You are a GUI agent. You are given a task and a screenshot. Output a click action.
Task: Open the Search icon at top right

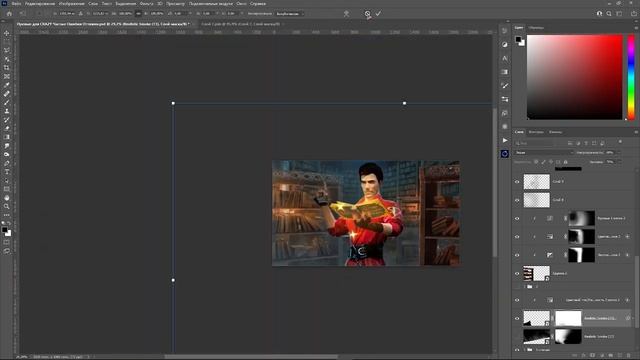[609, 13]
